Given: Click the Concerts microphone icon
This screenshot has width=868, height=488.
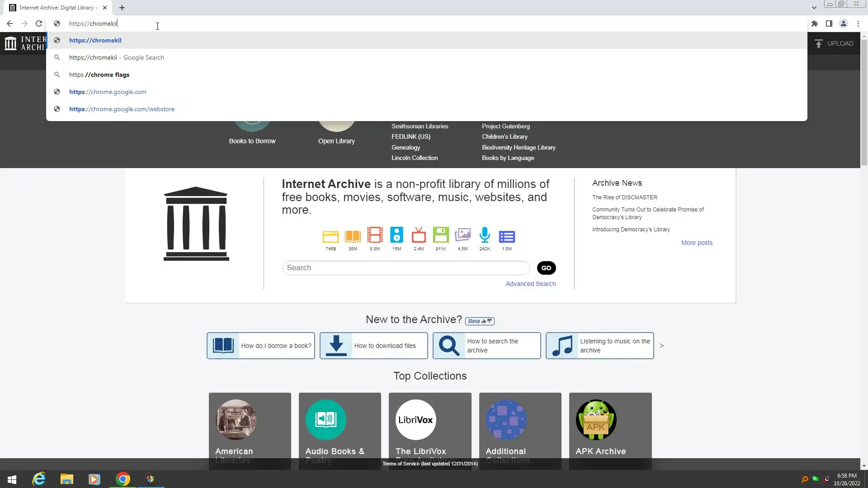Looking at the screenshot, I should (485, 235).
